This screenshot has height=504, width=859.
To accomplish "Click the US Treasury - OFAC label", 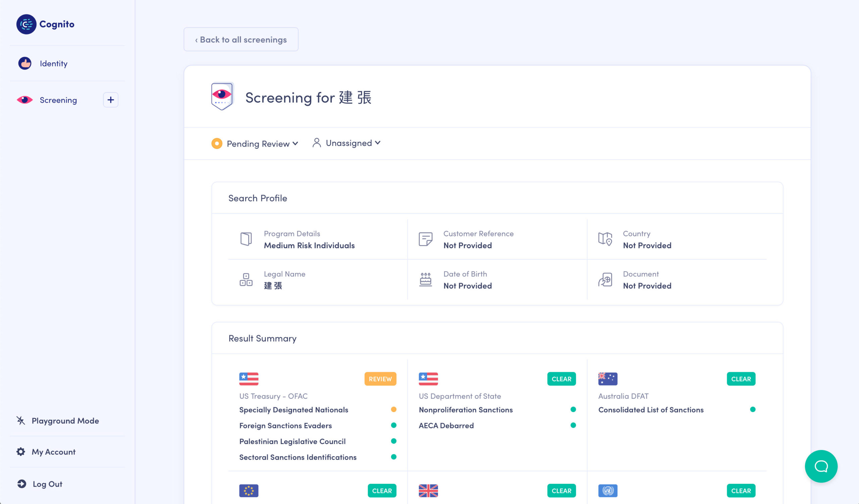I will point(273,396).
